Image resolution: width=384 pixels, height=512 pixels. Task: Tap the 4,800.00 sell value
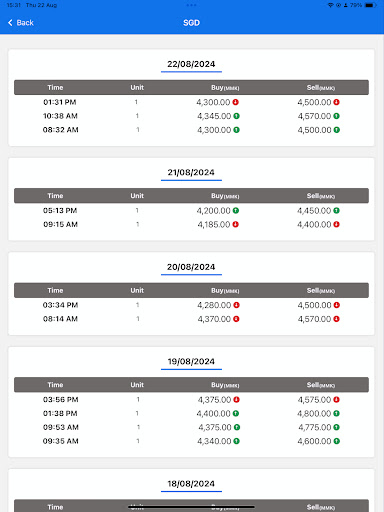[314, 413]
